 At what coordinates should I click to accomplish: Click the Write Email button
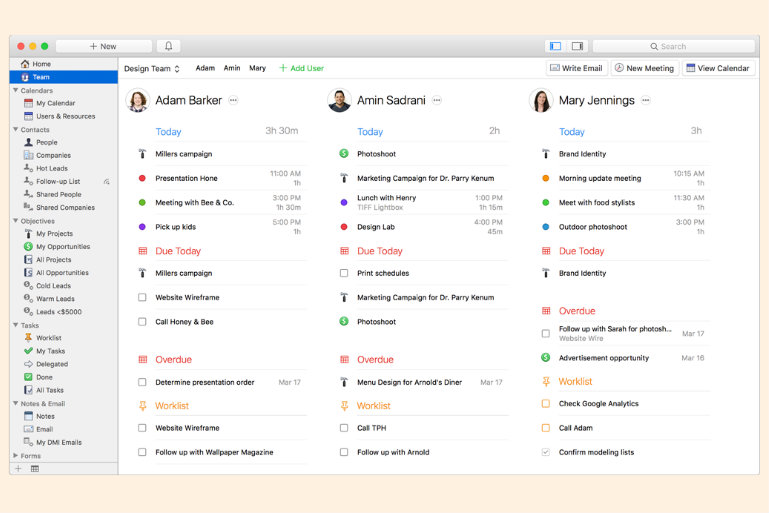[576, 68]
